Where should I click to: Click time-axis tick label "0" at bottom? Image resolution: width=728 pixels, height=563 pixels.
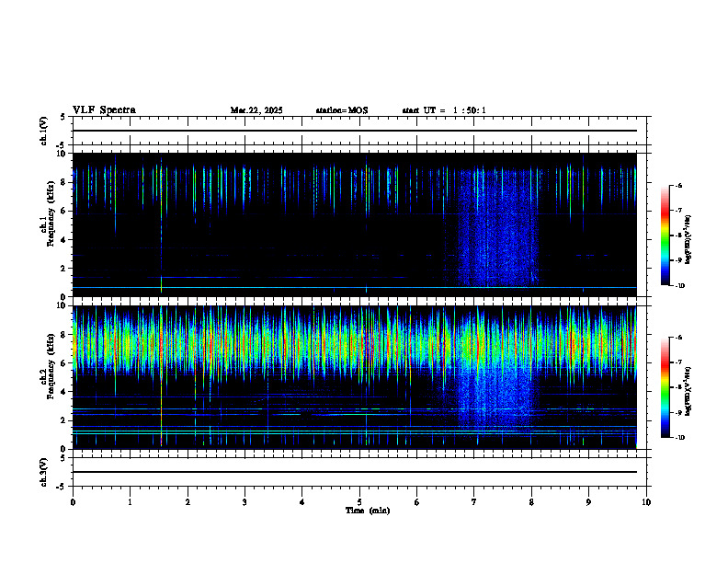pyautogui.click(x=73, y=502)
